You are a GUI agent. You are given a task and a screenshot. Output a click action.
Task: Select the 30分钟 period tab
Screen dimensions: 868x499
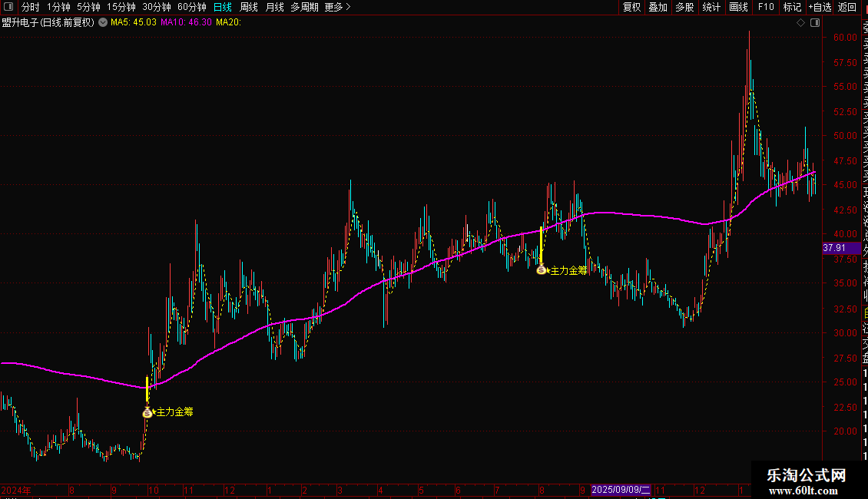[x=157, y=7]
